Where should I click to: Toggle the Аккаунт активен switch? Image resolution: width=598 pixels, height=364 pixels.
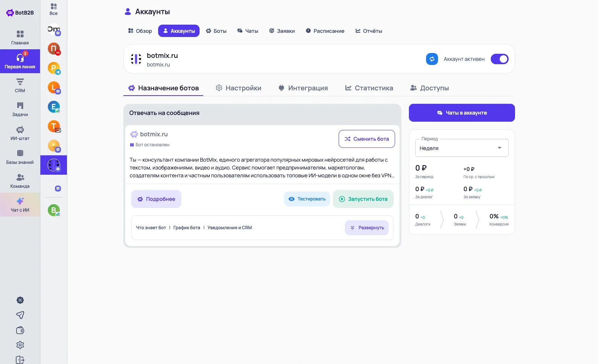[x=500, y=59]
